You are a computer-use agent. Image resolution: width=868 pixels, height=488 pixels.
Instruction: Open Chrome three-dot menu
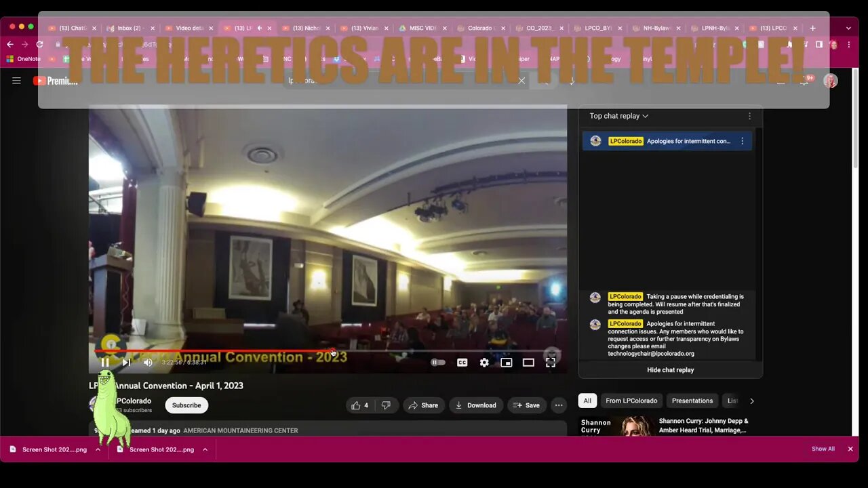pos(849,44)
